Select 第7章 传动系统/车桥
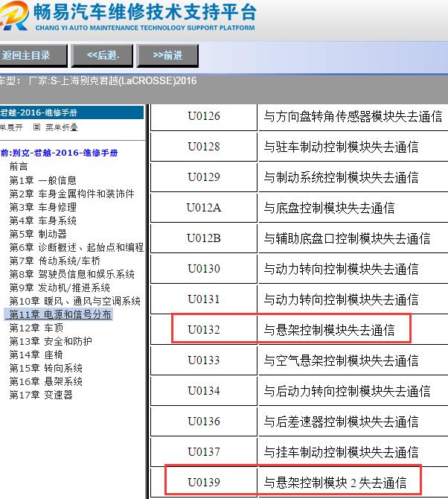This screenshot has width=448, height=499. click(x=54, y=261)
